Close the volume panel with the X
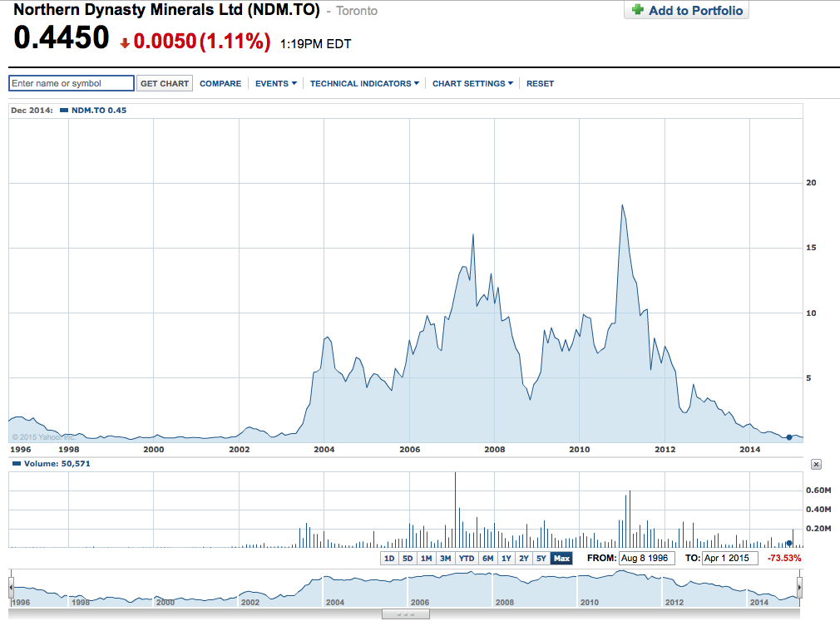840x621 pixels. [x=816, y=464]
